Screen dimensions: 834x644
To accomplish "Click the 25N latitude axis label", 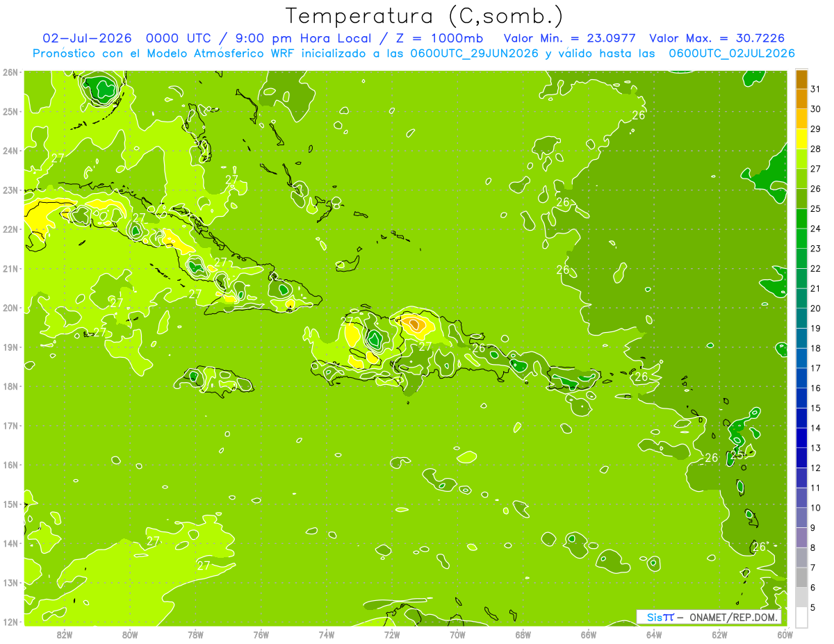I will coord(10,111).
